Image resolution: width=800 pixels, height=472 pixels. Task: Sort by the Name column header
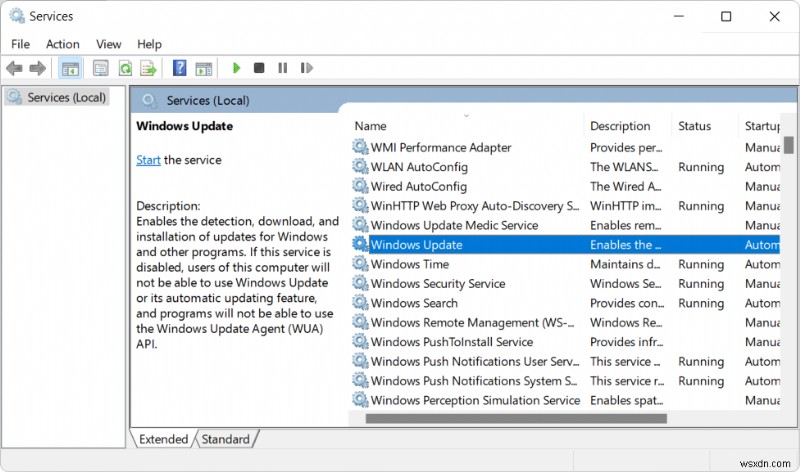(x=370, y=126)
